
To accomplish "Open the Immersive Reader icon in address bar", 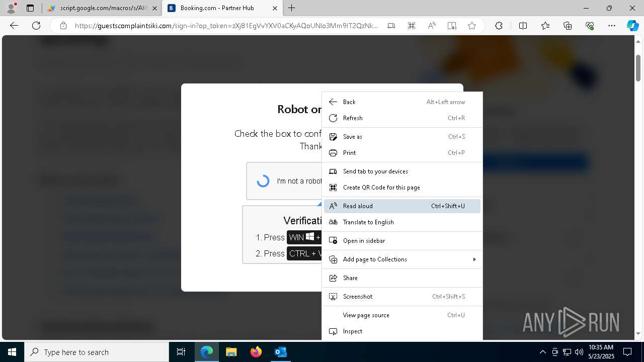I will (x=452, y=26).
